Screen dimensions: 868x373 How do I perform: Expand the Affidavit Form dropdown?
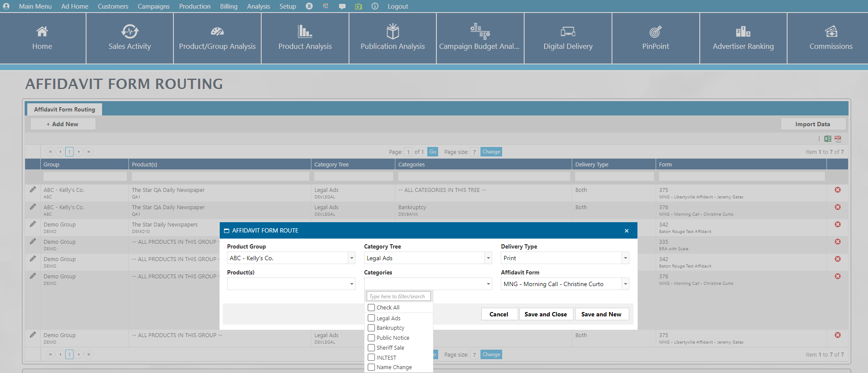(625, 284)
